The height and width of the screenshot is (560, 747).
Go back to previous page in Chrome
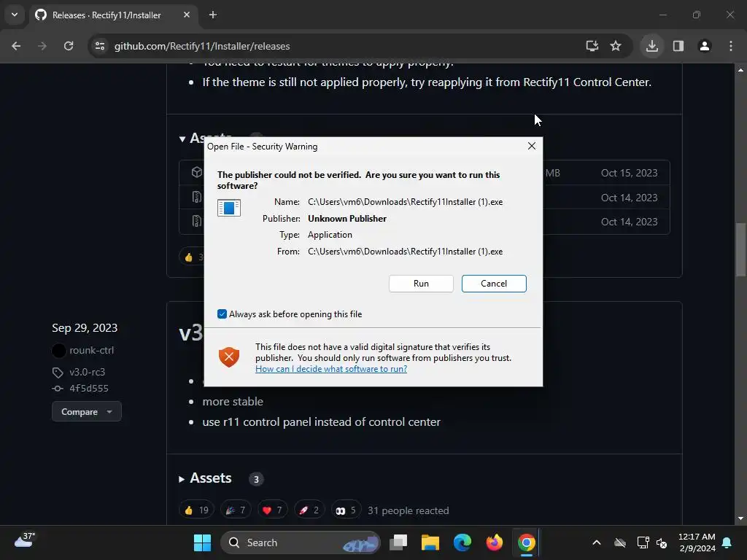[16, 46]
